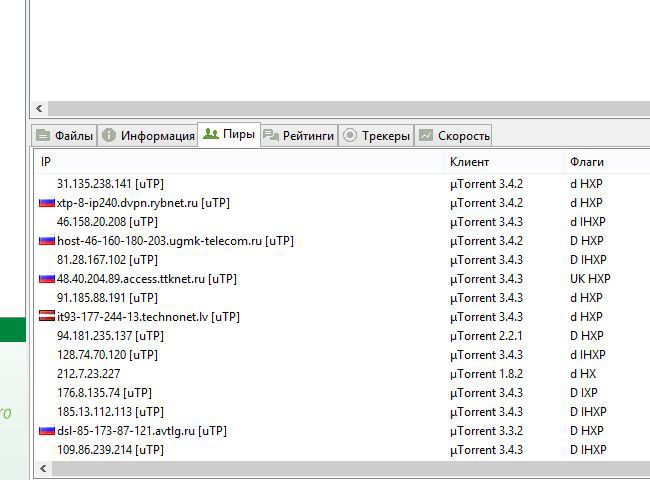Switch to the Трекеры tab

(x=376, y=136)
